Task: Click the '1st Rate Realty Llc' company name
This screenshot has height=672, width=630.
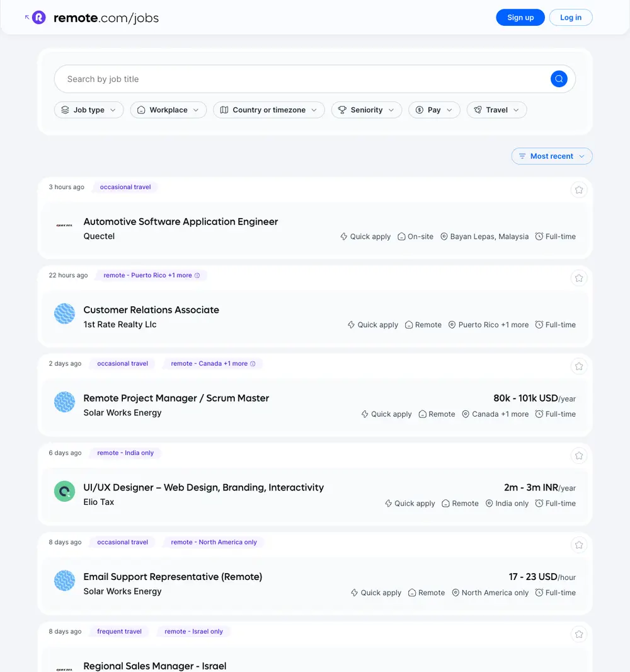Action: [x=120, y=325]
